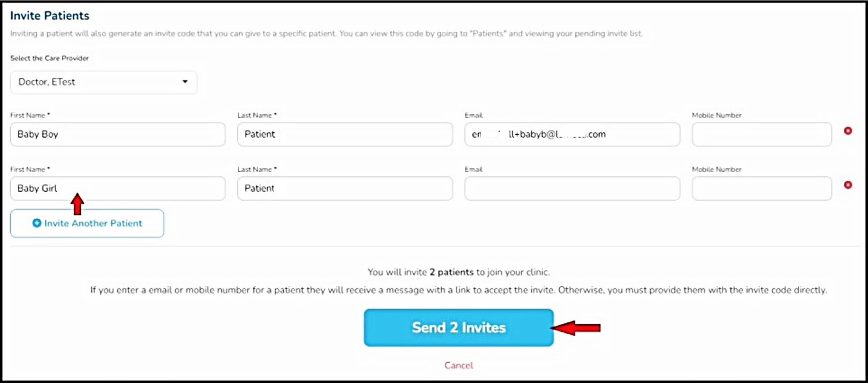This screenshot has width=868, height=383.
Task: Click the Invite Patients heading
Action: (x=49, y=15)
